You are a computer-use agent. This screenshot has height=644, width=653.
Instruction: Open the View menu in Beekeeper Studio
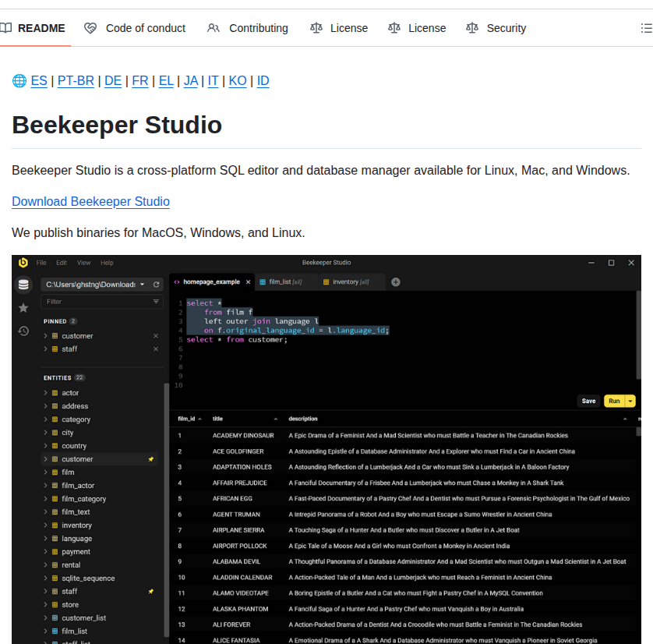[83, 263]
